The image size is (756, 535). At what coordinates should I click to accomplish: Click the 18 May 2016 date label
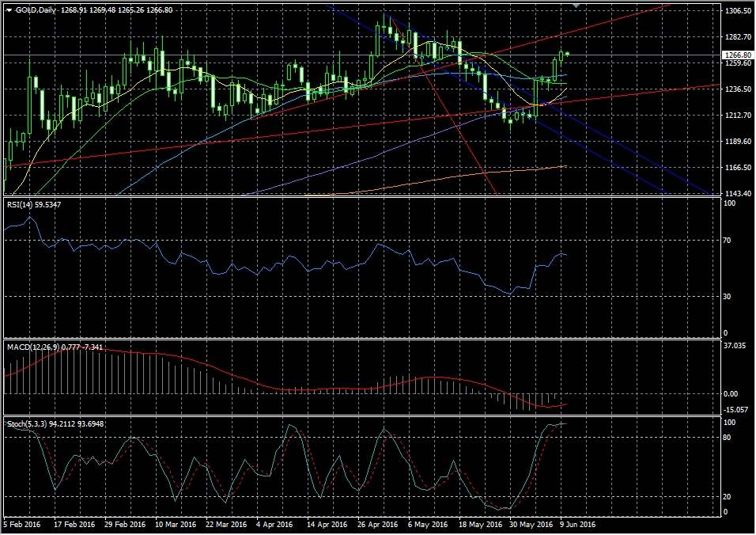point(480,525)
